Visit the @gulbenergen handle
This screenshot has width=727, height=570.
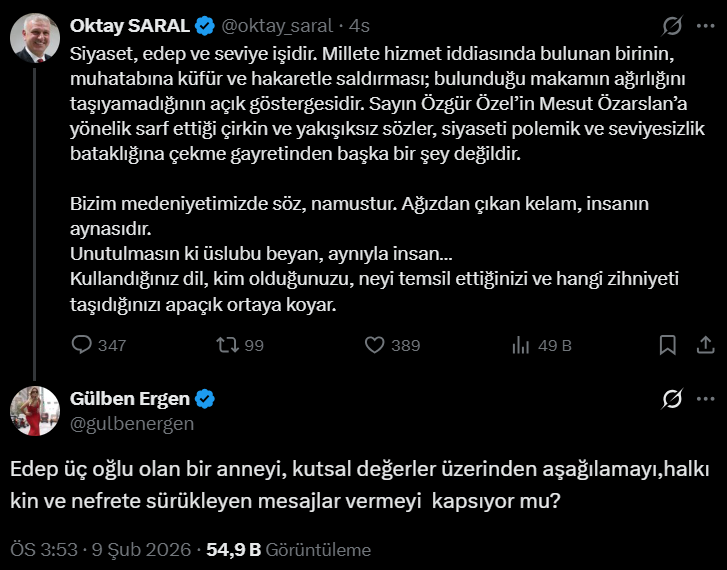pos(131,423)
